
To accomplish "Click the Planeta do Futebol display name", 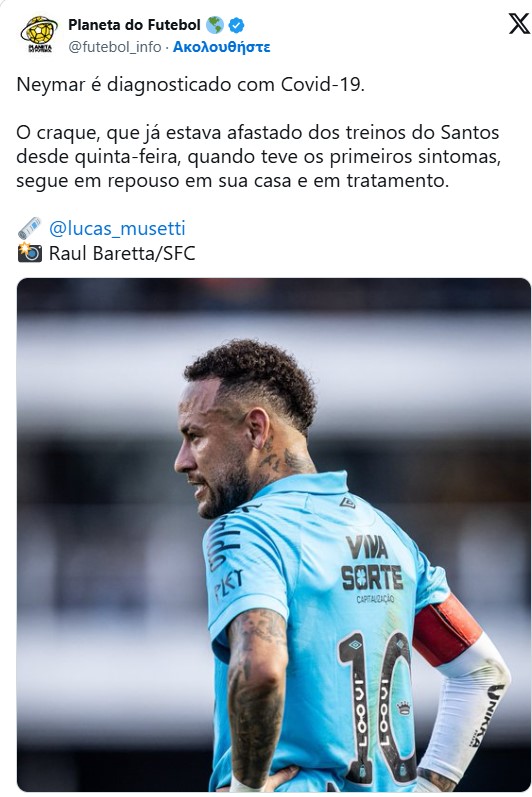I will (134, 24).
